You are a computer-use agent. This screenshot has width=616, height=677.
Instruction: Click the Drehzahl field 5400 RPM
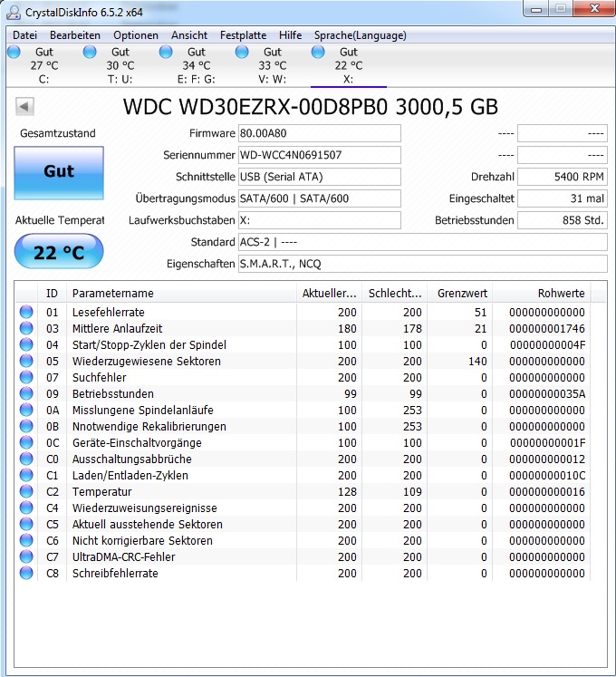(563, 177)
